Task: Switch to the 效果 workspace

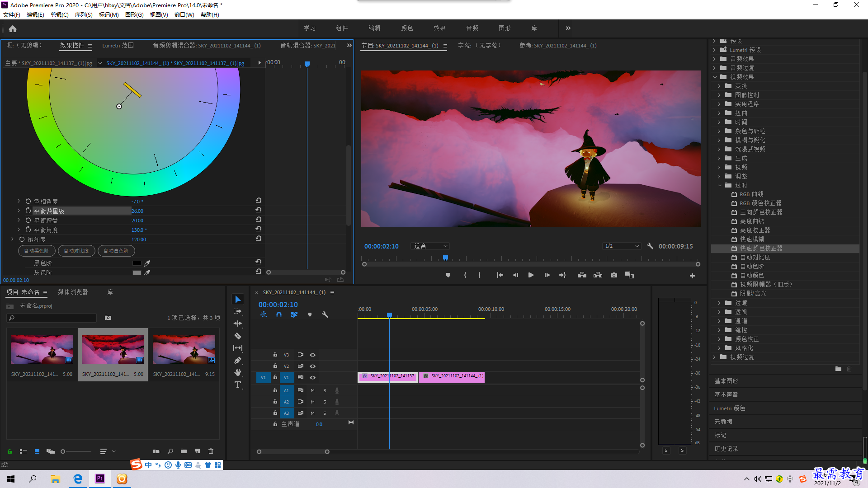Action: tap(440, 28)
